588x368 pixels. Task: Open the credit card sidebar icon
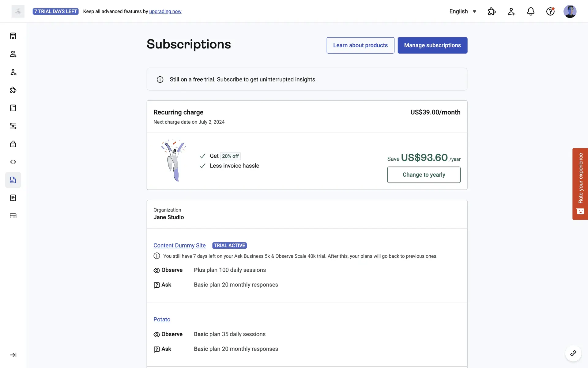tap(13, 216)
